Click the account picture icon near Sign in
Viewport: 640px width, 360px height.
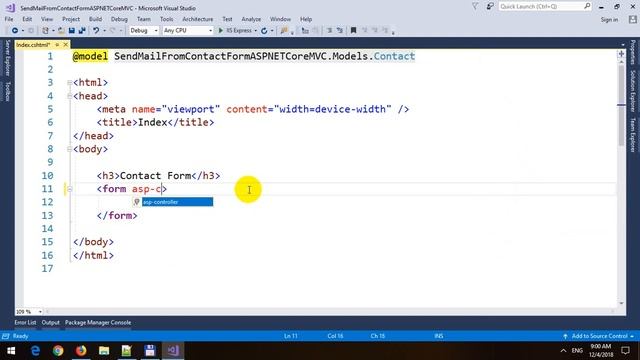click(633, 19)
